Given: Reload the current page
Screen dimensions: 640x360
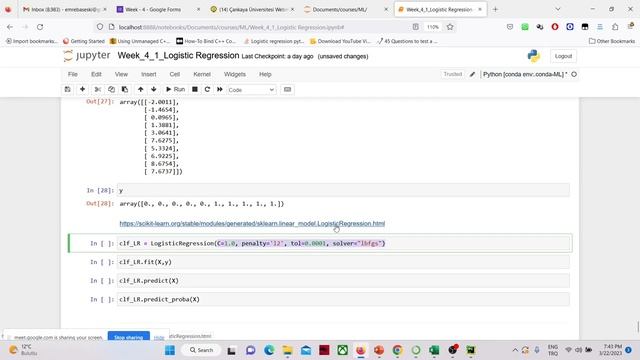Looking at the screenshot, I should (40, 27).
